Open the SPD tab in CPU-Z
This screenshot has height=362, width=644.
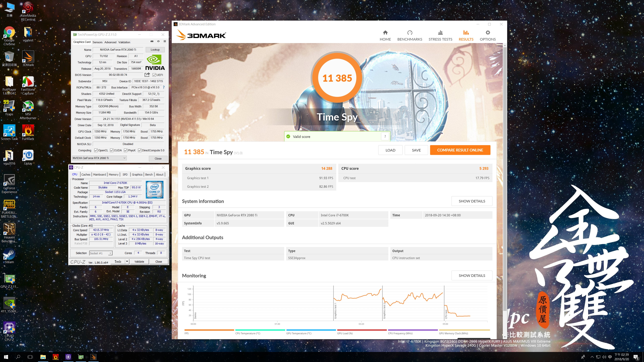click(x=125, y=175)
